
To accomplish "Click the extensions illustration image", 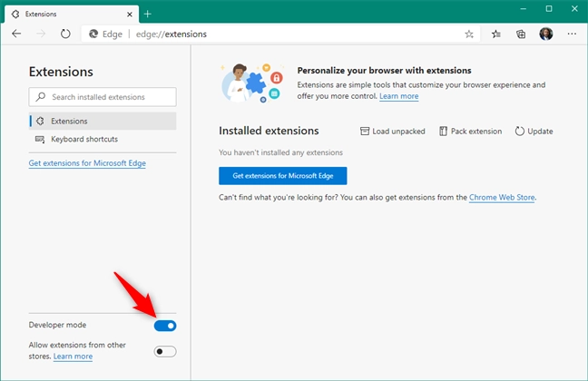I will click(252, 83).
